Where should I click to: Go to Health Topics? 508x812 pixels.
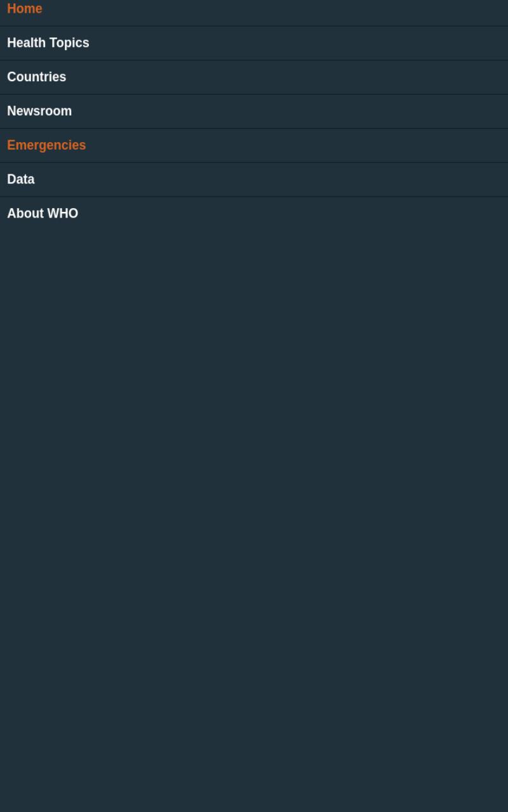pyautogui.click(x=254, y=43)
